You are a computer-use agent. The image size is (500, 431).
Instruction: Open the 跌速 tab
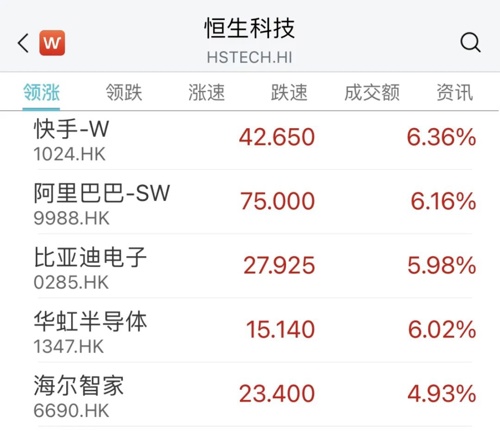point(289,92)
